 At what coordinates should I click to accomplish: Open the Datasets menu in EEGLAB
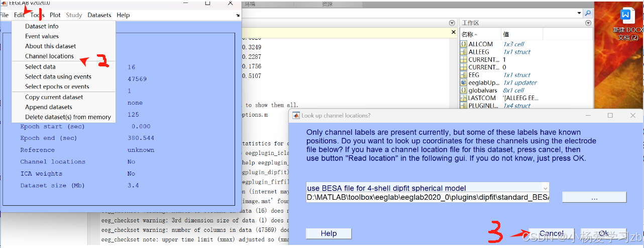point(99,15)
